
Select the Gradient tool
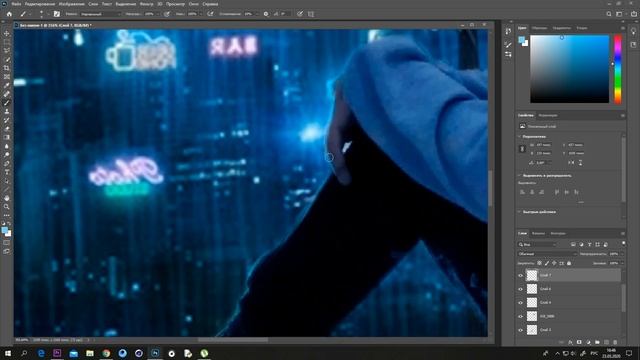coord(7,137)
